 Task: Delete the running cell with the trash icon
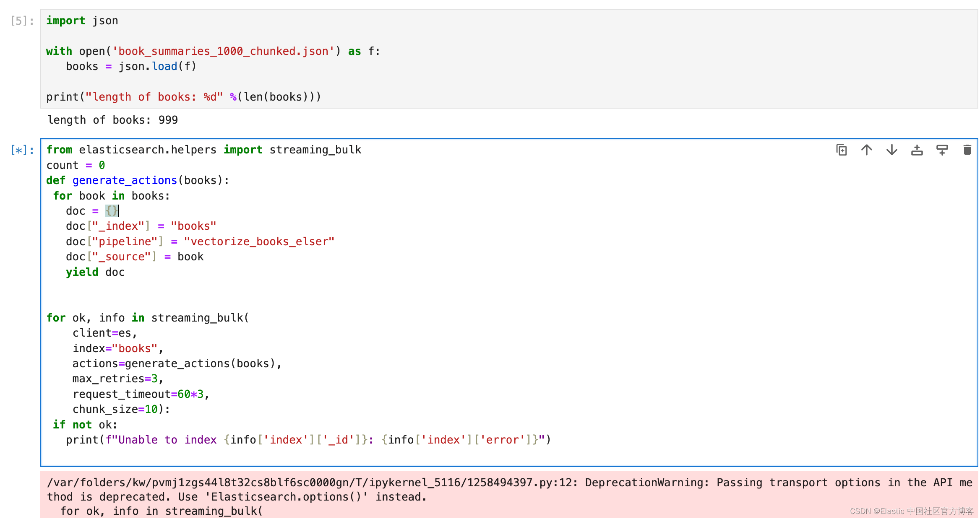[967, 150]
